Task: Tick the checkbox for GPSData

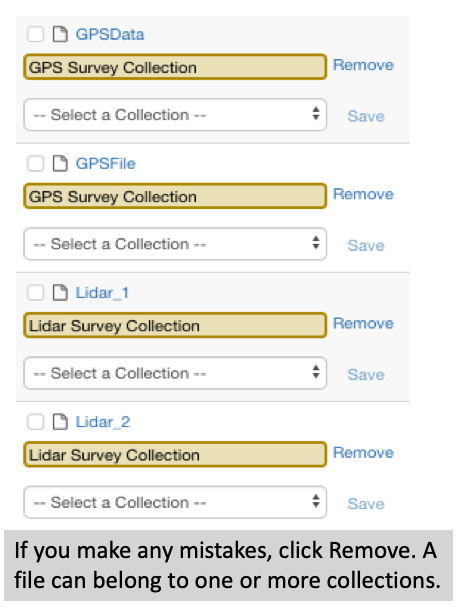Action: [35, 34]
